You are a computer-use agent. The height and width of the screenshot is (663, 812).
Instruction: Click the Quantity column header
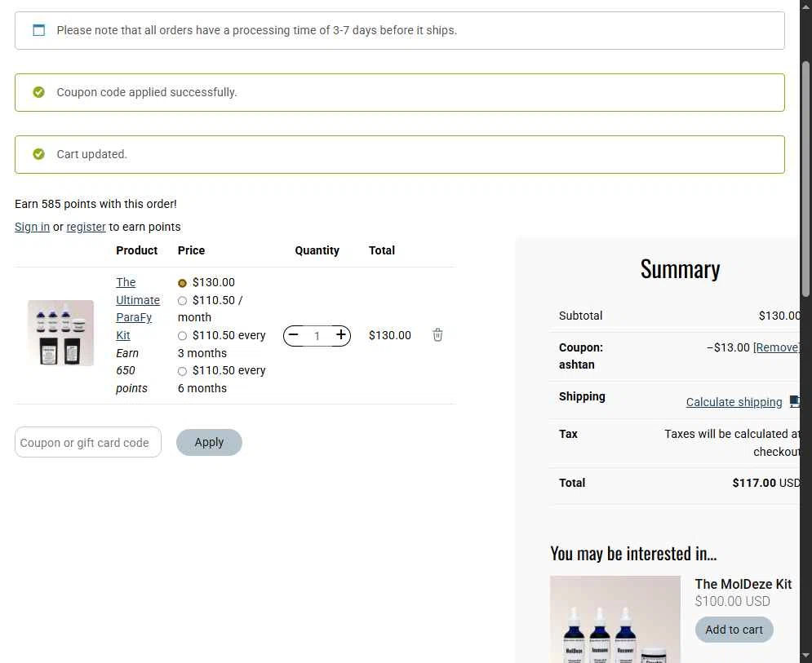click(317, 250)
